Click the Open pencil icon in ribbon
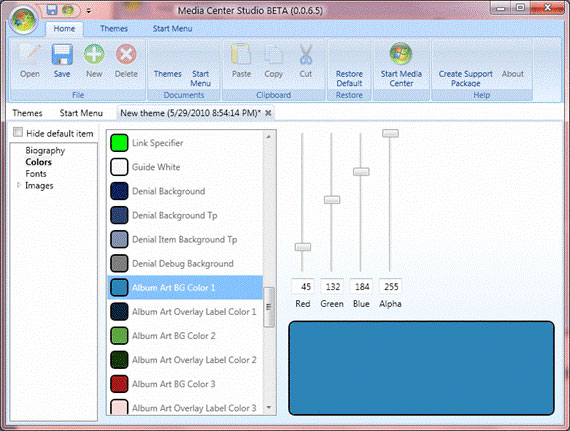 [x=30, y=54]
